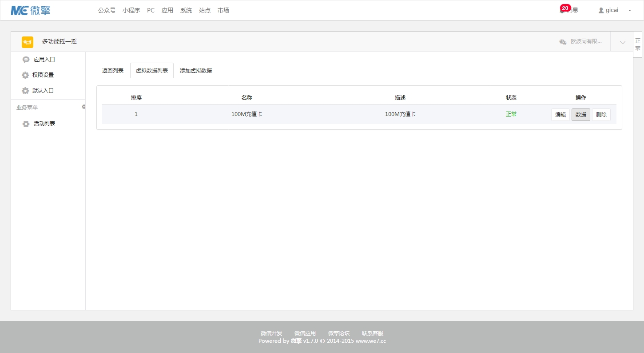Click 编辑 for 100M充值卡
This screenshot has width=644, height=353.
coord(561,115)
